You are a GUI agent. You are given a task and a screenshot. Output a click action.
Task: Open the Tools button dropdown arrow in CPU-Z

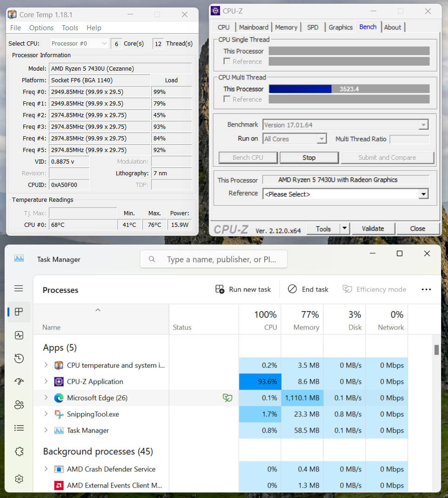(345, 228)
